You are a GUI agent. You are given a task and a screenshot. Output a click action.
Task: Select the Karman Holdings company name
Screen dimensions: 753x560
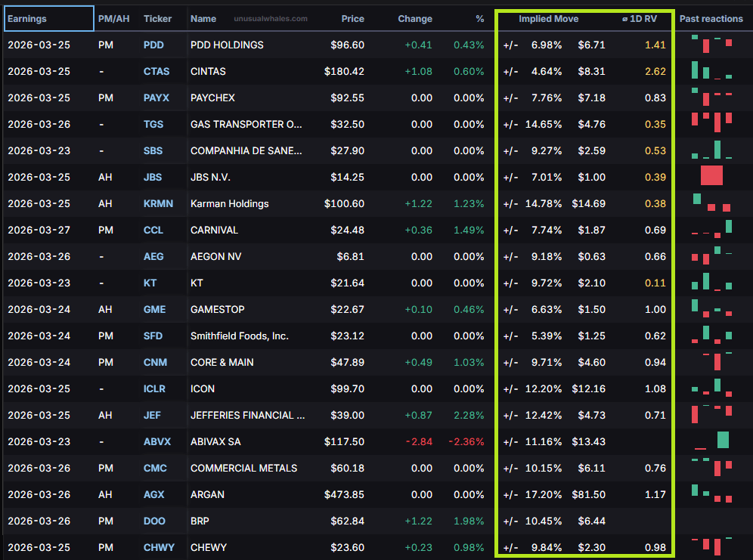[x=230, y=203]
